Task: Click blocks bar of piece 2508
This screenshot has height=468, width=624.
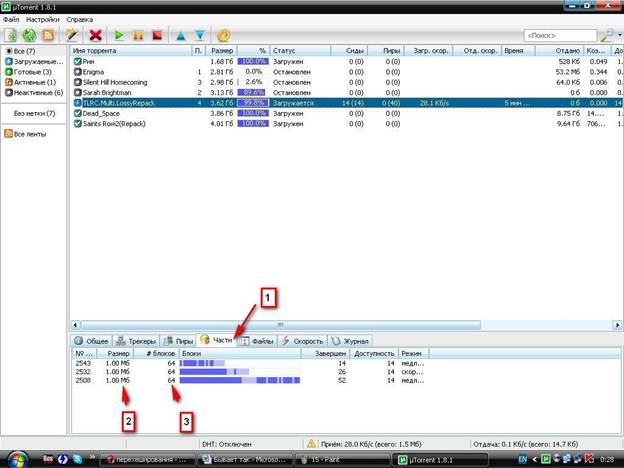Action: (240, 380)
